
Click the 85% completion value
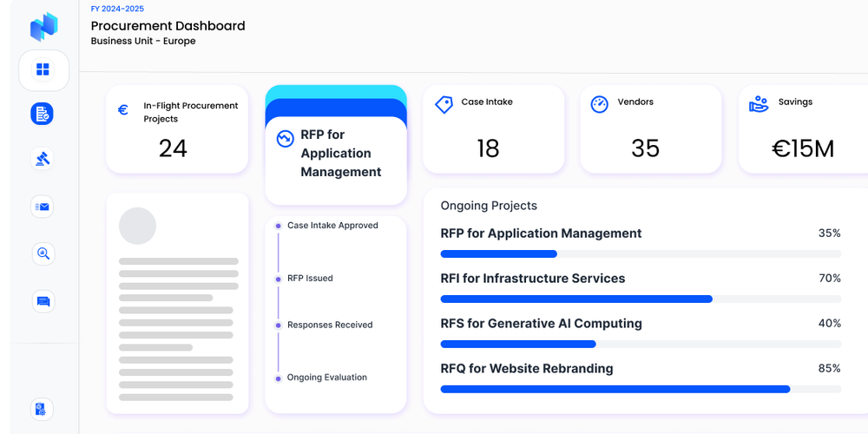click(x=829, y=368)
